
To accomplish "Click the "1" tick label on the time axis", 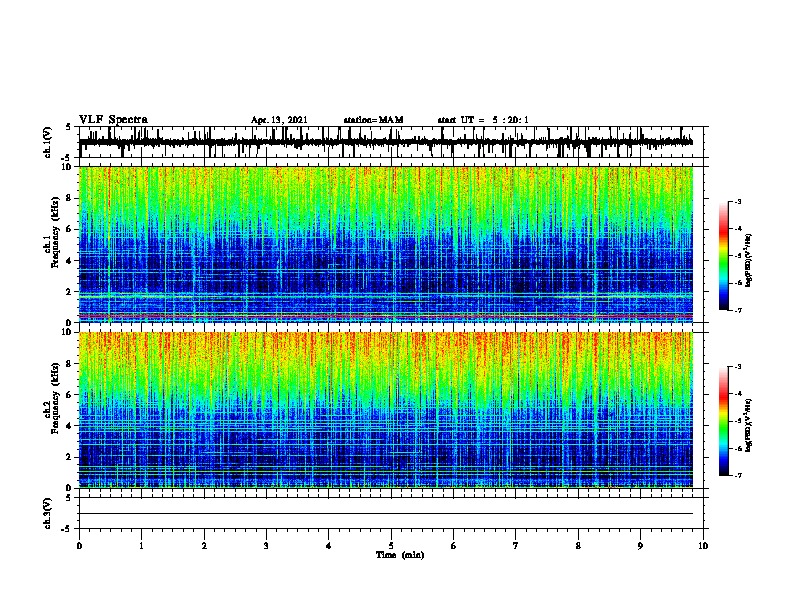I will (141, 546).
